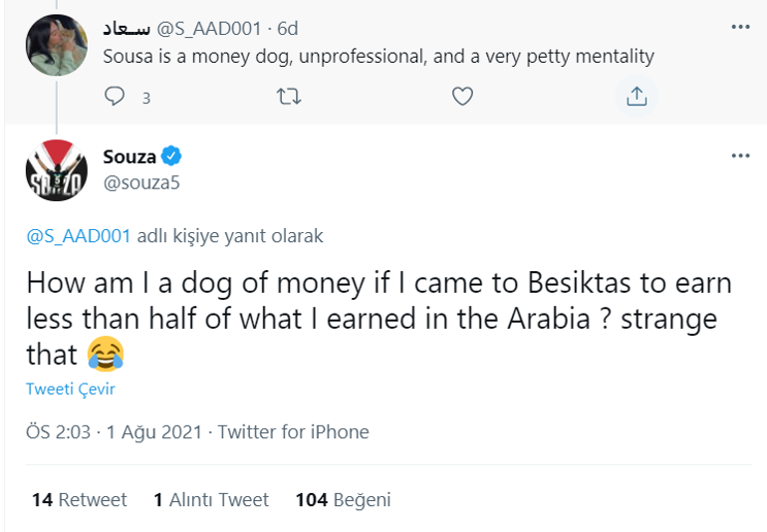This screenshot has width=767, height=532.
Task: Open more options on Souza's tweet
Action: (x=740, y=156)
